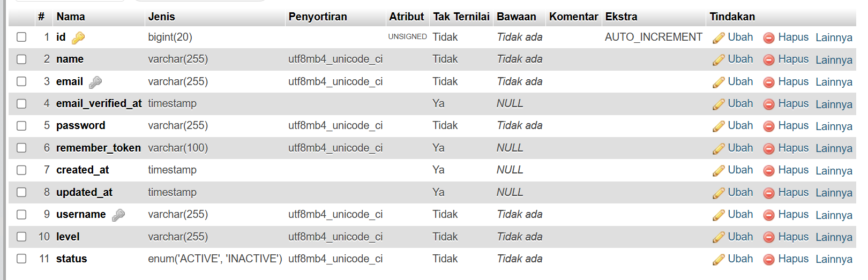Click the Jenis column header
Image resolution: width=868 pixels, height=280 pixels.
[161, 17]
